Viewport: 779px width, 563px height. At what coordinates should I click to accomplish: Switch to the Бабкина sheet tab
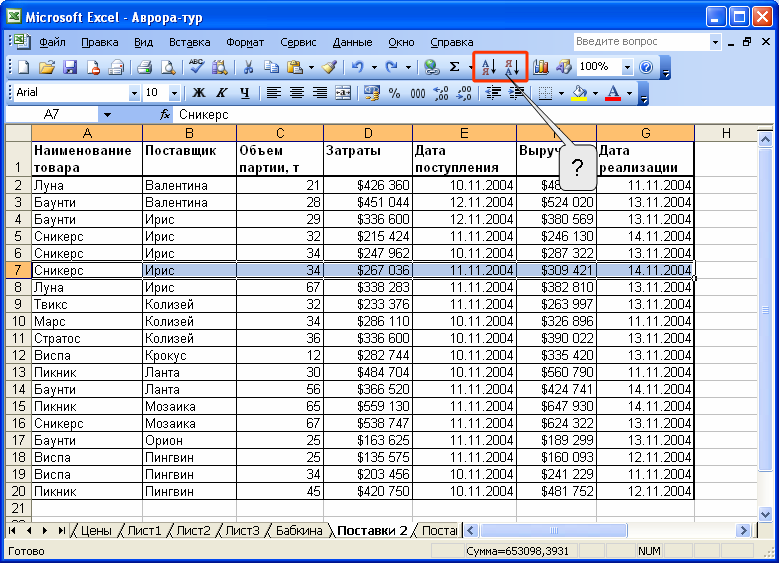click(299, 531)
